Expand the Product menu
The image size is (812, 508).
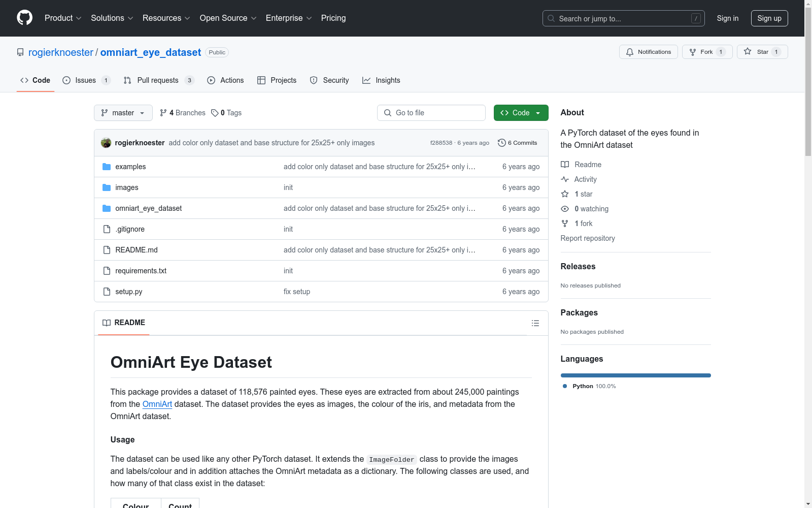tap(63, 18)
